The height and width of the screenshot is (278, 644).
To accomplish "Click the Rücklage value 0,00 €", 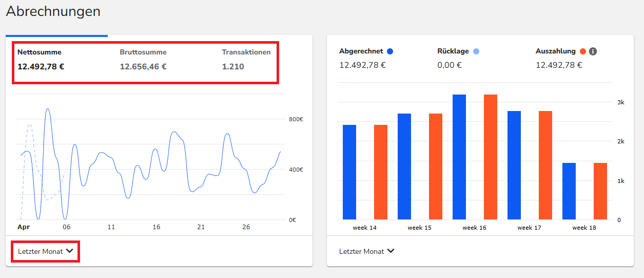I will pos(450,65).
